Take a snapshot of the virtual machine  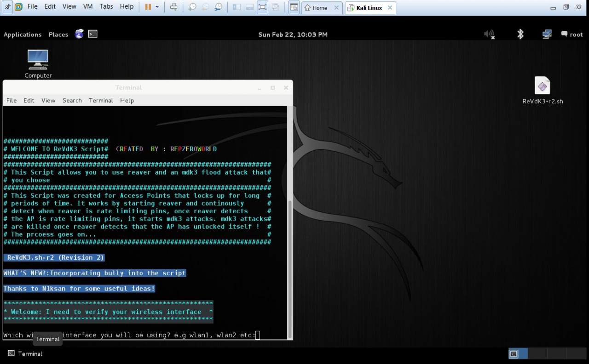[x=192, y=7]
